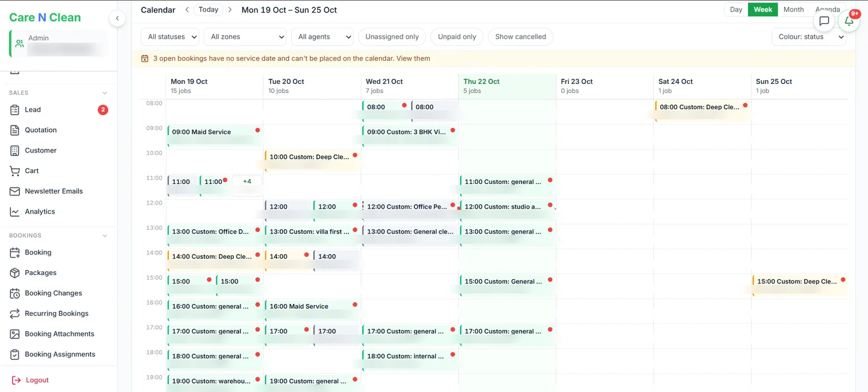
Task: Click the Lead badge showing 2
Action: 103,110
